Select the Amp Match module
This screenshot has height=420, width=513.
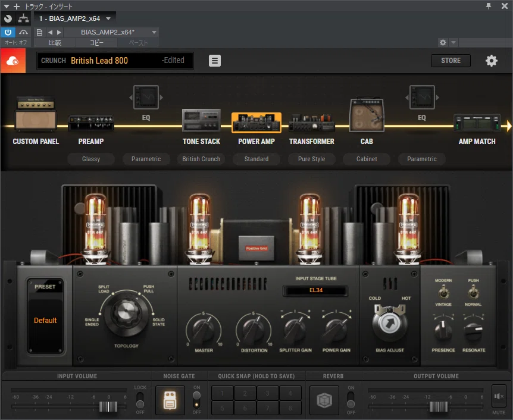[x=477, y=123]
